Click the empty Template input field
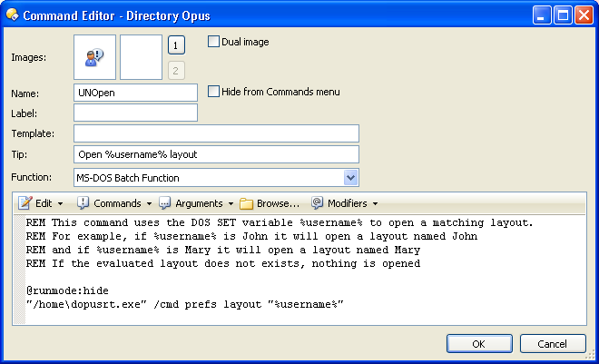The height and width of the screenshot is (364, 599). click(x=216, y=133)
